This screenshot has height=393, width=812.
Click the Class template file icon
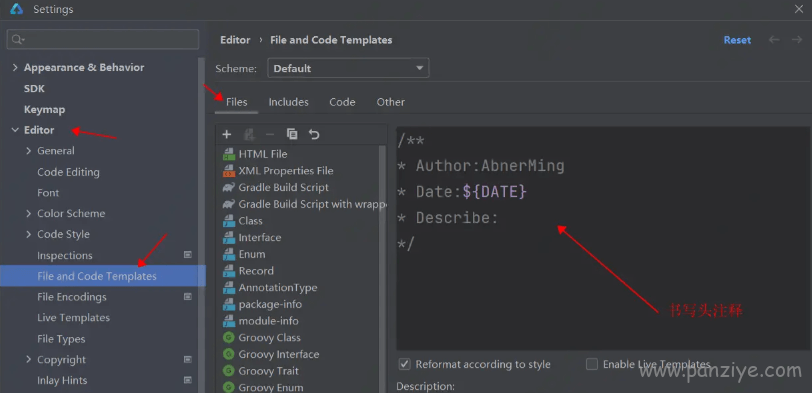[228, 221]
